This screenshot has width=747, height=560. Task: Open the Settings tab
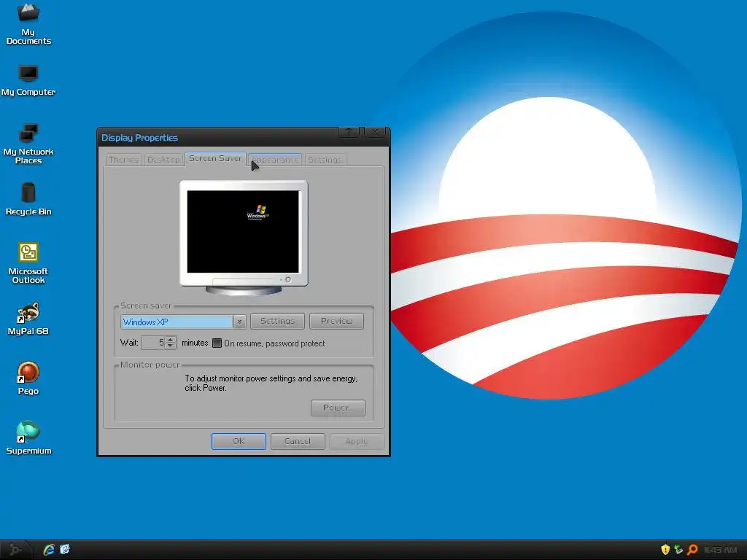pos(325,160)
